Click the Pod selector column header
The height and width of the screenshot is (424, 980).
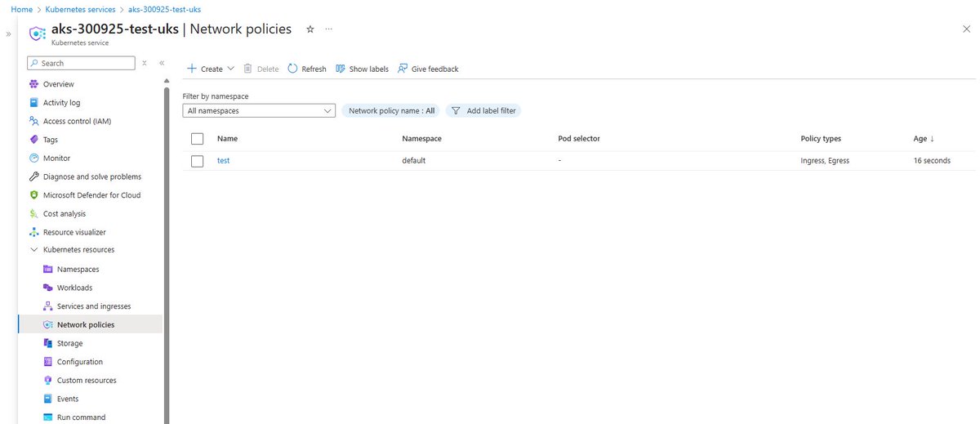(579, 139)
